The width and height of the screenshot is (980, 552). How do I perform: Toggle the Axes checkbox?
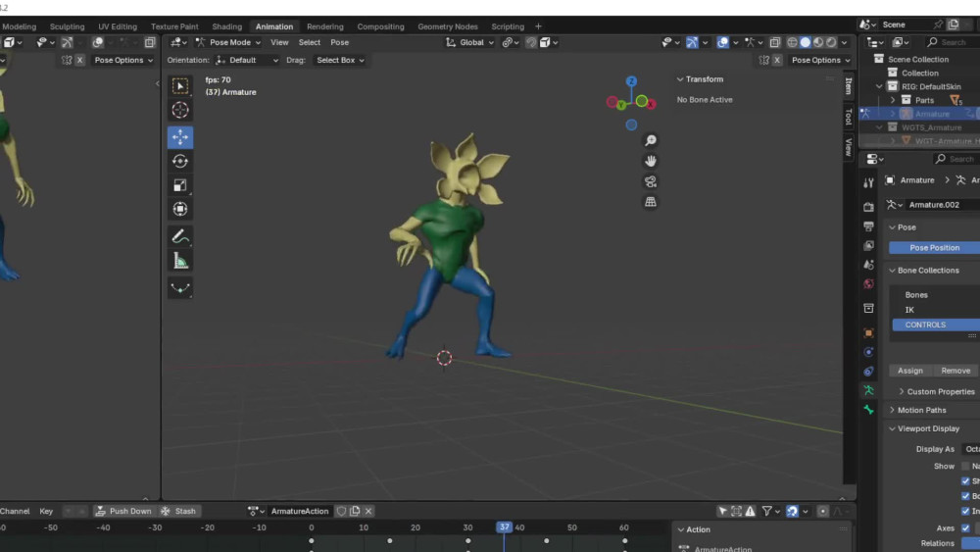coord(965,528)
